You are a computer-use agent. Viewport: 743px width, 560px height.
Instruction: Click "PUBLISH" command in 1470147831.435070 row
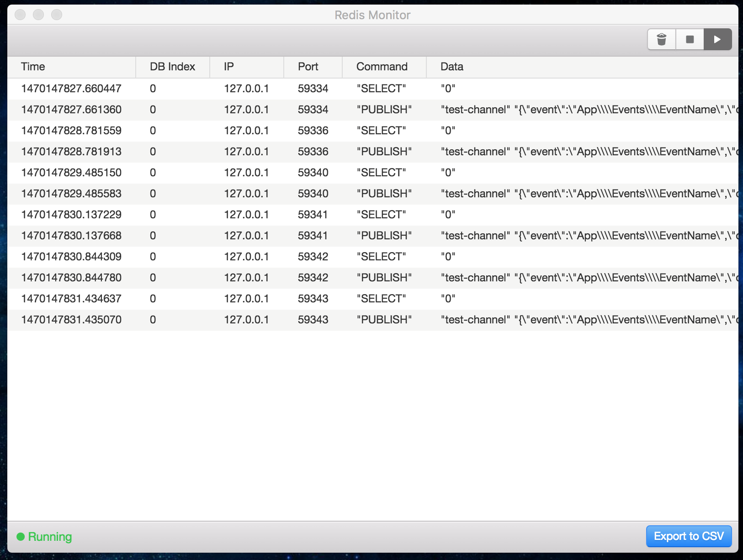pos(384,320)
